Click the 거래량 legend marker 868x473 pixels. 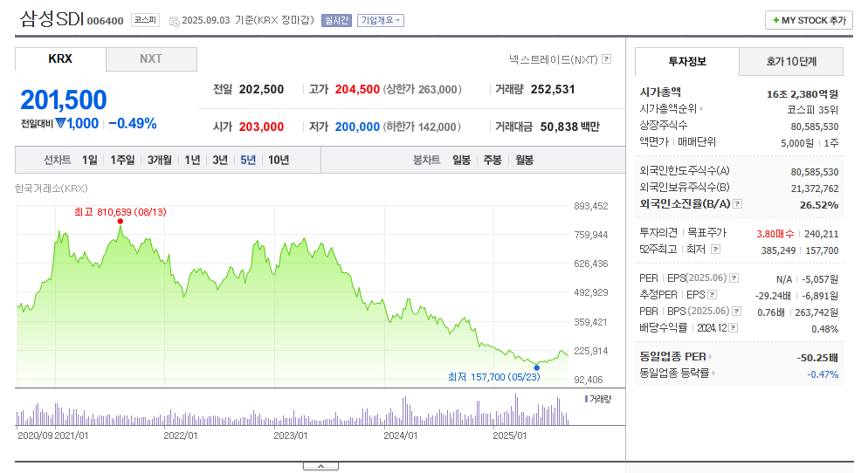click(x=586, y=399)
